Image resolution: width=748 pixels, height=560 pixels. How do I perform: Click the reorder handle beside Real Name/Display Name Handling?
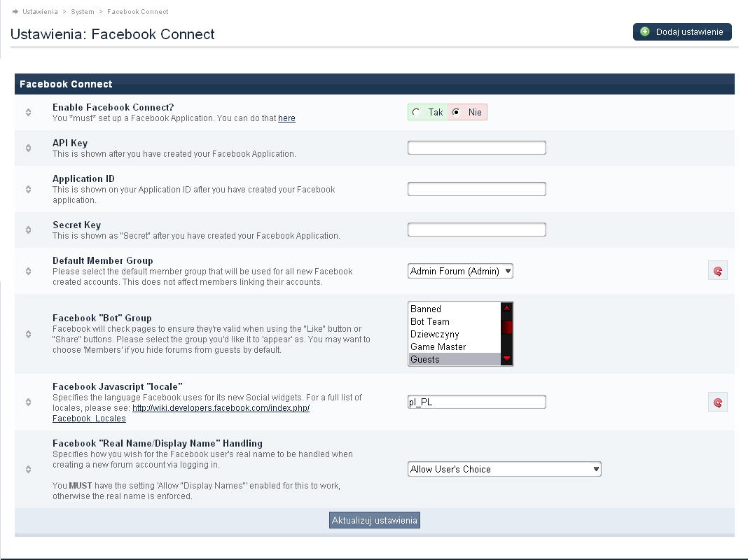coord(29,469)
